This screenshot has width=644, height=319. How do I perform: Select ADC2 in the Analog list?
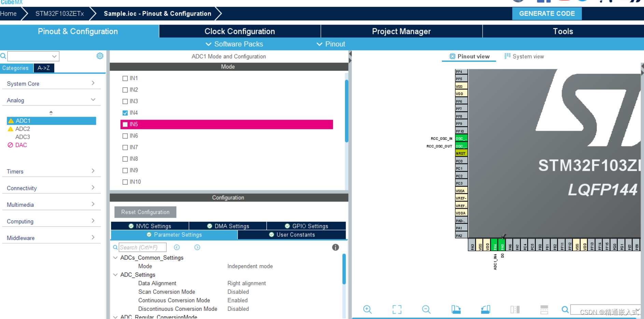point(23,129)
